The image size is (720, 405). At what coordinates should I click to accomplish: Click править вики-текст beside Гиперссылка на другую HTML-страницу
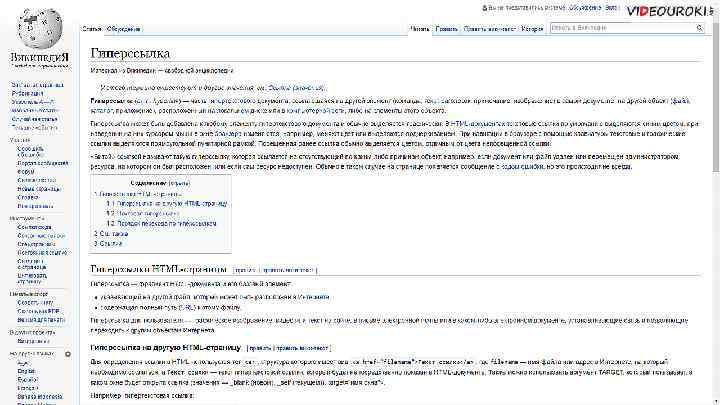pos(302,348)
